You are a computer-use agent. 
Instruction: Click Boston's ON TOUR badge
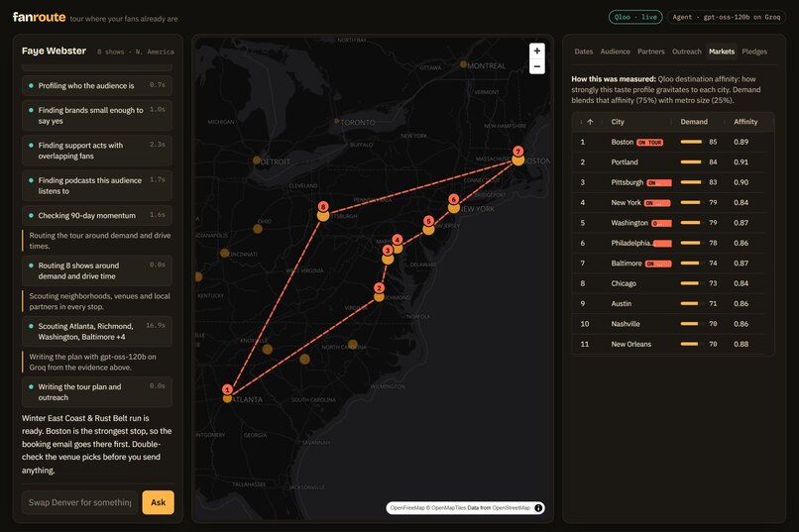click(649, 143)
